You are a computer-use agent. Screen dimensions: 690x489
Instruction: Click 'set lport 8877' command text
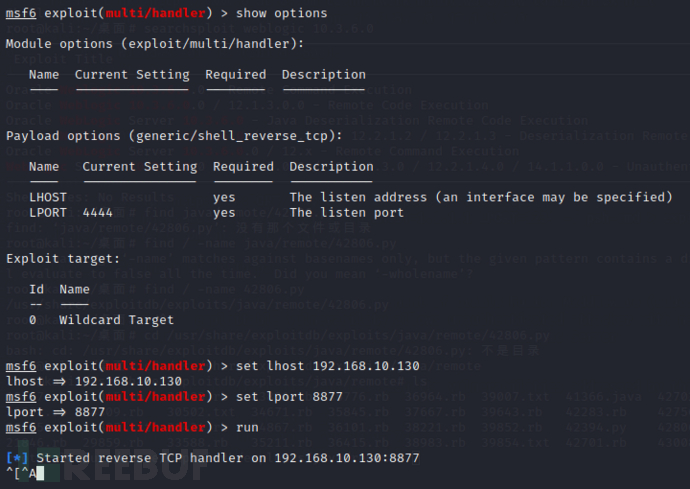pos(289,397)
